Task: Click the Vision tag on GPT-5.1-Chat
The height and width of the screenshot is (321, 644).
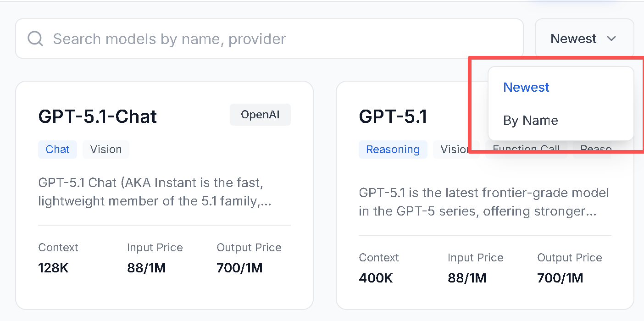Action: pos(106,149)
